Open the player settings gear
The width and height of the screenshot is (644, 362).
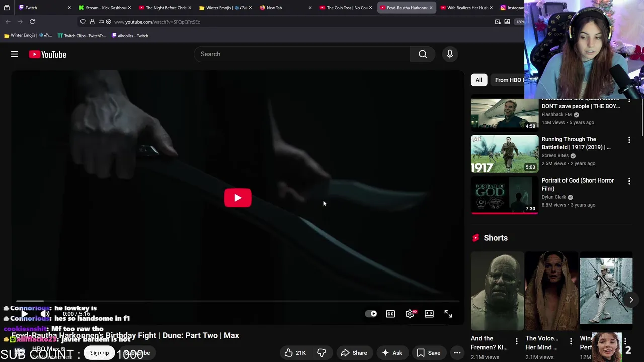pos(410,314)
